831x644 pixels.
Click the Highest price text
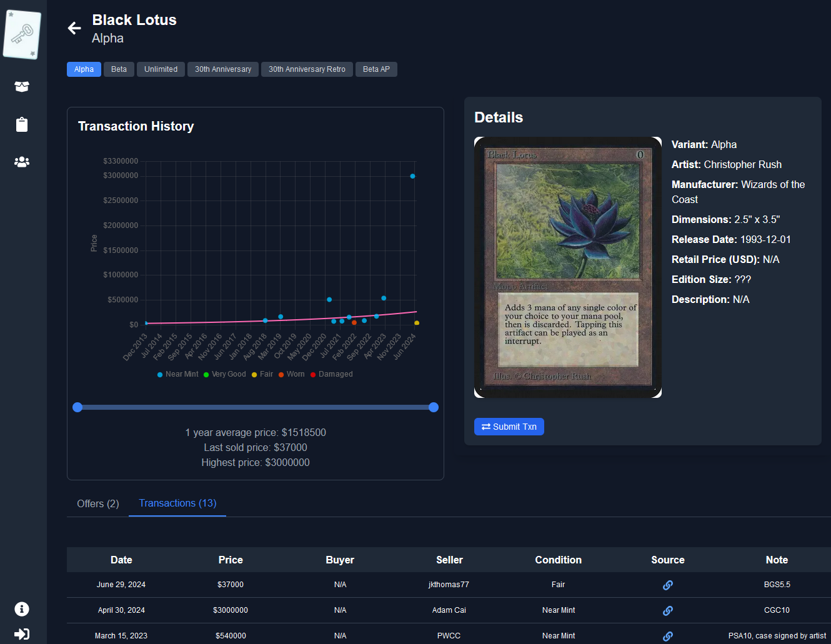(x=256, y=462)
